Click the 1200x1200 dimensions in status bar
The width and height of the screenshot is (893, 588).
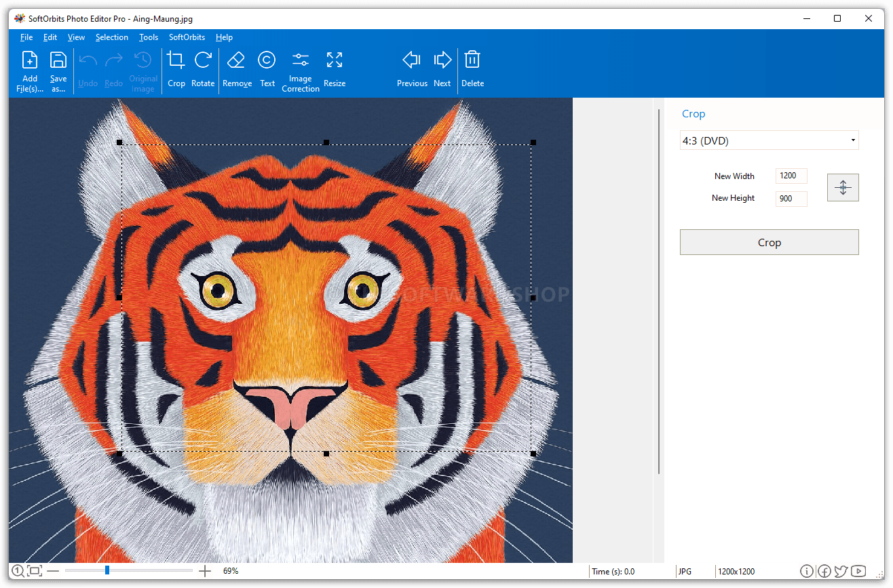(x=736, y=572)
